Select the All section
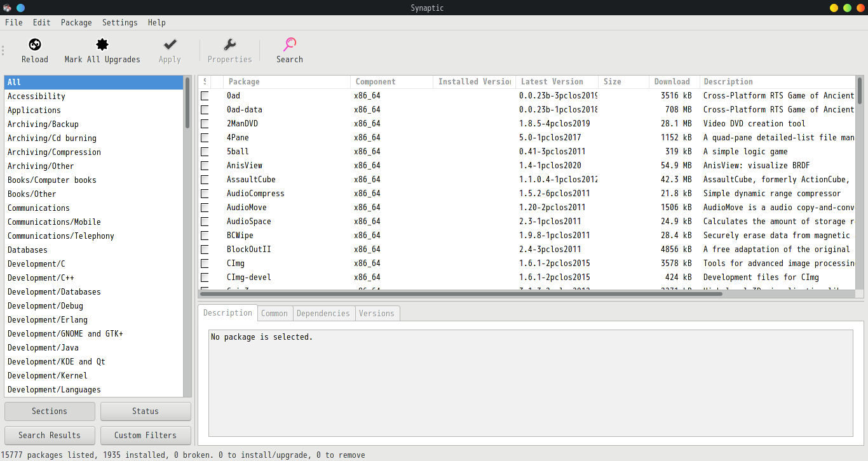Screen dimensions: 868x461 point(93,83)
